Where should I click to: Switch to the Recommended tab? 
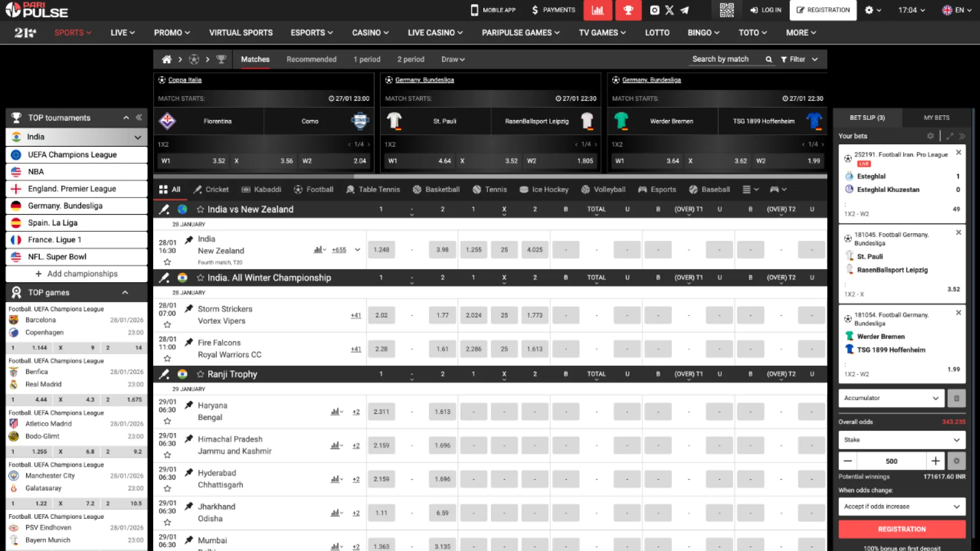pyautogui.click(x=311, y=59)
